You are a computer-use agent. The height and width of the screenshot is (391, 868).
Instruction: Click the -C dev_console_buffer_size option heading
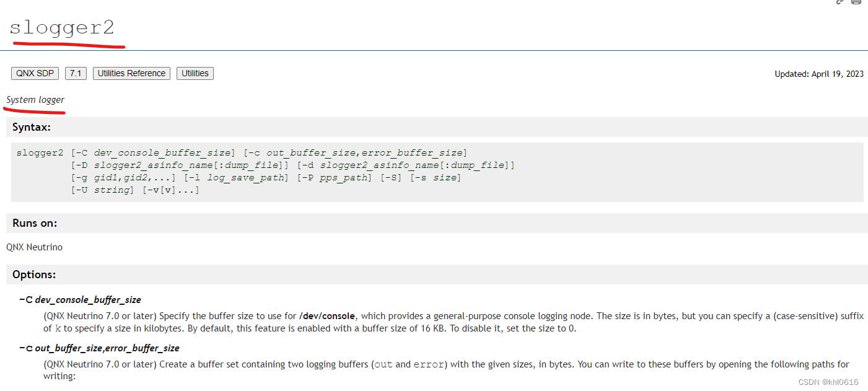pyautogui.click(x=81, y=300)
